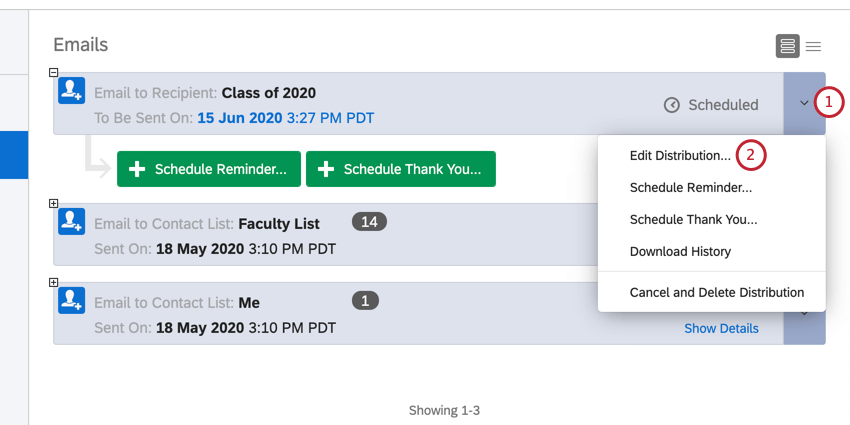
Task: Select Cancel and Delete Distribution
Action: tap(716, 293)
